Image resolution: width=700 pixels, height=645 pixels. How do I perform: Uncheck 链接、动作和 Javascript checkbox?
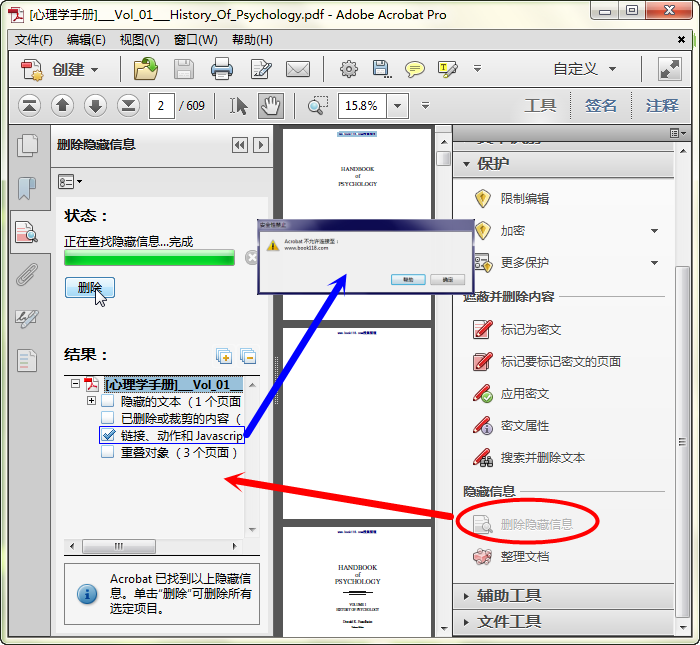pyautogui.click(x=108, y=435)
